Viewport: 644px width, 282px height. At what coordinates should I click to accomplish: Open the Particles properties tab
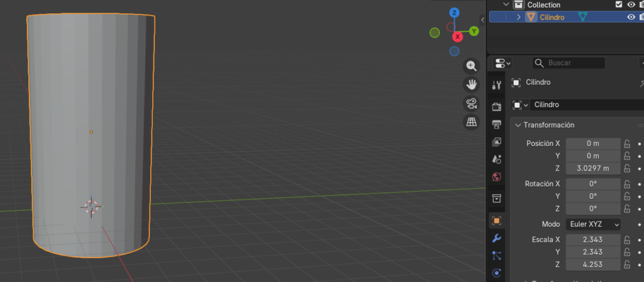(497, 256)
